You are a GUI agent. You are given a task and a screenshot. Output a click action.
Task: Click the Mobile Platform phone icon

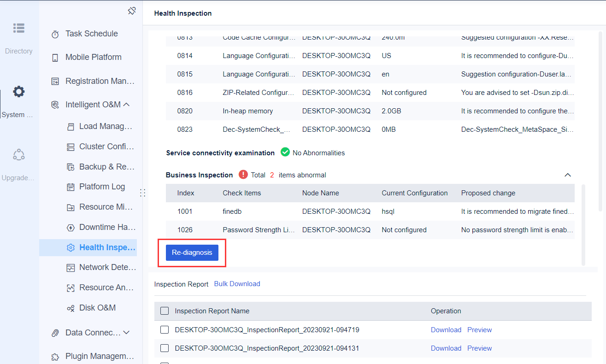55,58
